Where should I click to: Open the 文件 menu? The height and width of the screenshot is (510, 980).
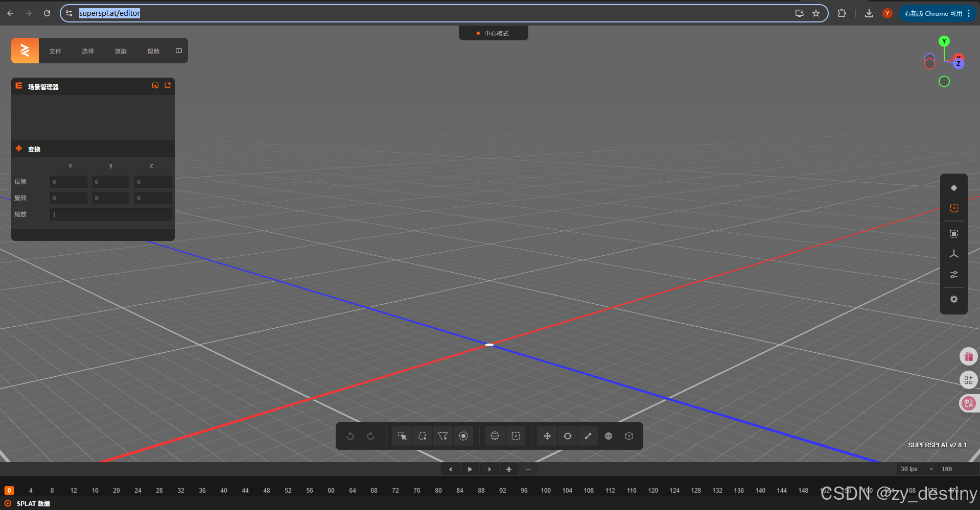coord(55,51)
